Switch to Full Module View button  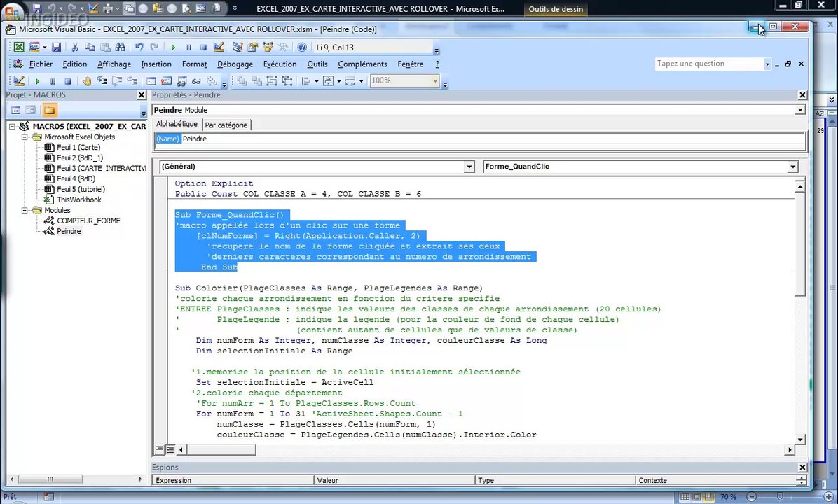(170, 449)
